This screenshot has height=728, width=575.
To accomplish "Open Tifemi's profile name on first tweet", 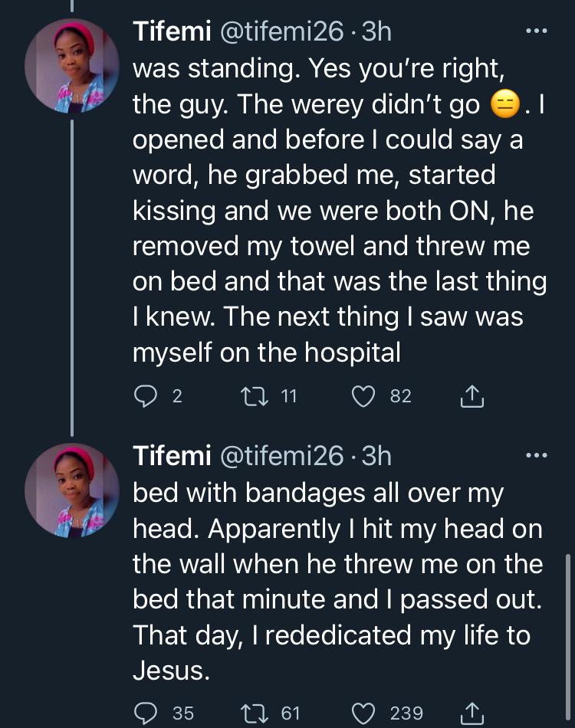I will click(172, 31).
